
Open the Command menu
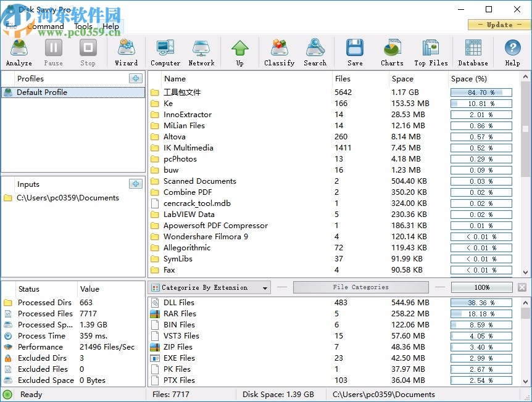45,27
